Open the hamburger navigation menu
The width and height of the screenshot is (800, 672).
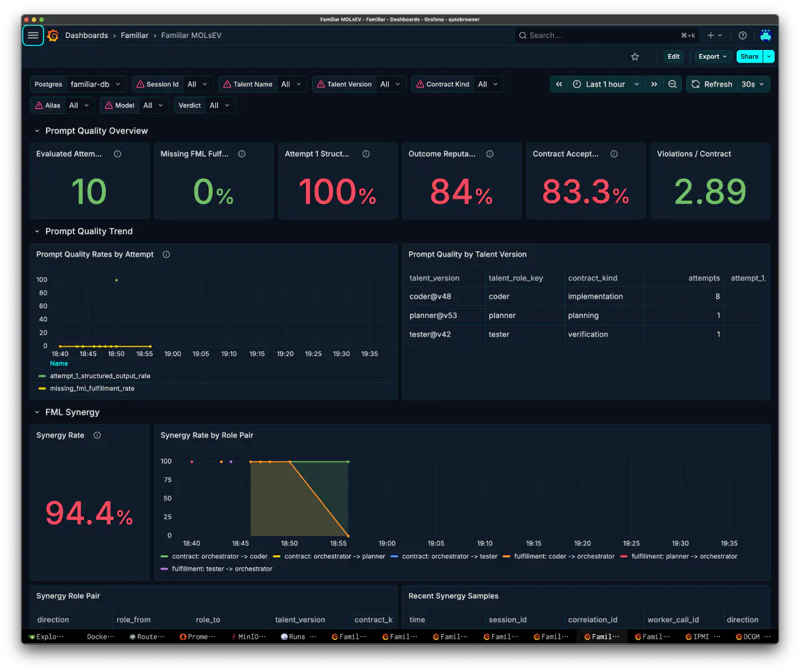33,35
